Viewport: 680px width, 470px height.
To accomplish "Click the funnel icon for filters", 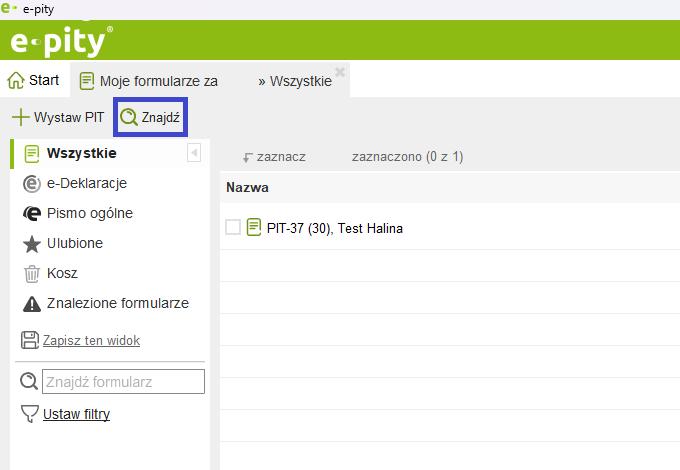I will coord(30,414).
